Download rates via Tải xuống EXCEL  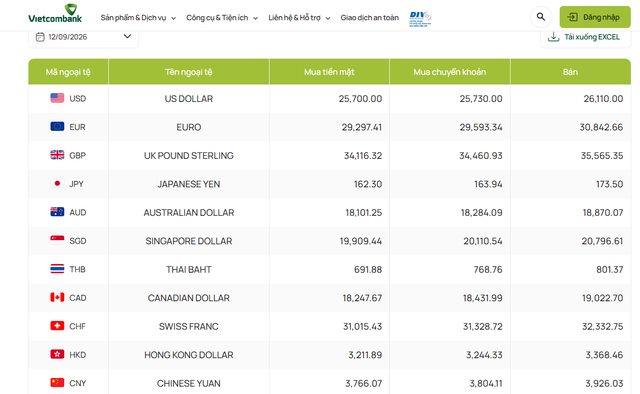pos(586,38)
